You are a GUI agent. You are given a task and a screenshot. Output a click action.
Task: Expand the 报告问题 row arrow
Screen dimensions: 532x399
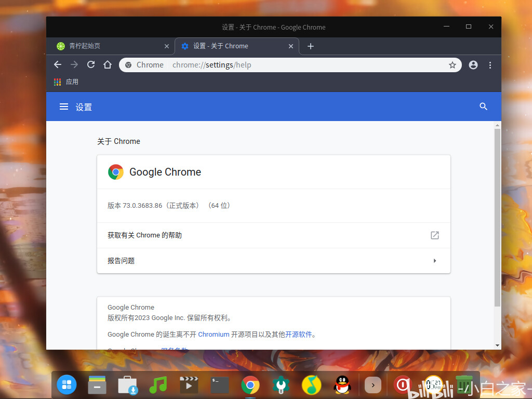[435, 261]
